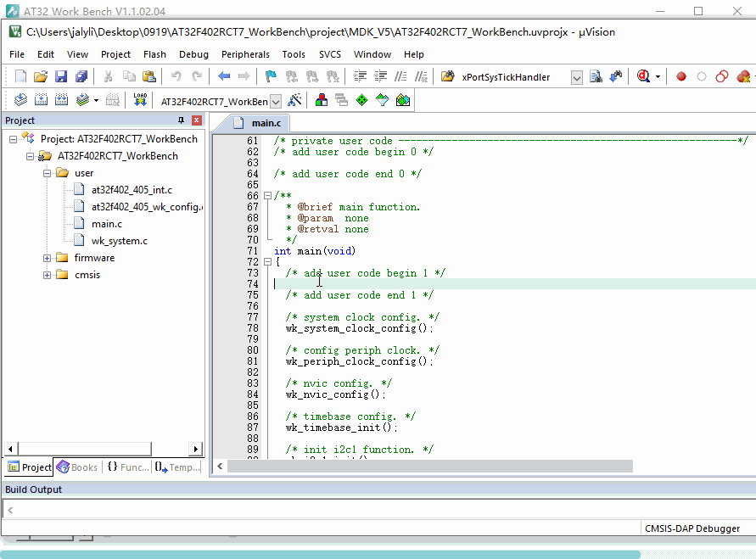Open the File menu
Image resolution: width=756 pixels, height=559 pixels.
[x=17, y=54]
